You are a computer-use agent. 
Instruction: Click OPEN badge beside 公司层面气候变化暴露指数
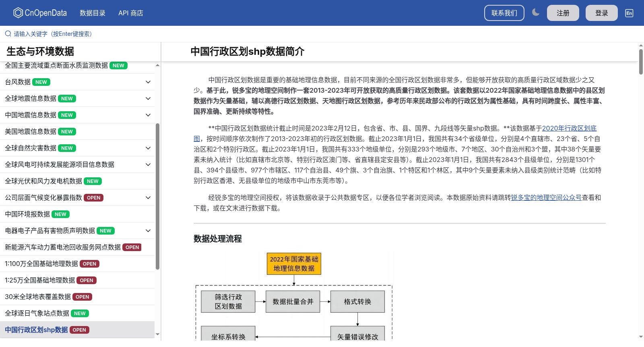click(94, 198)
